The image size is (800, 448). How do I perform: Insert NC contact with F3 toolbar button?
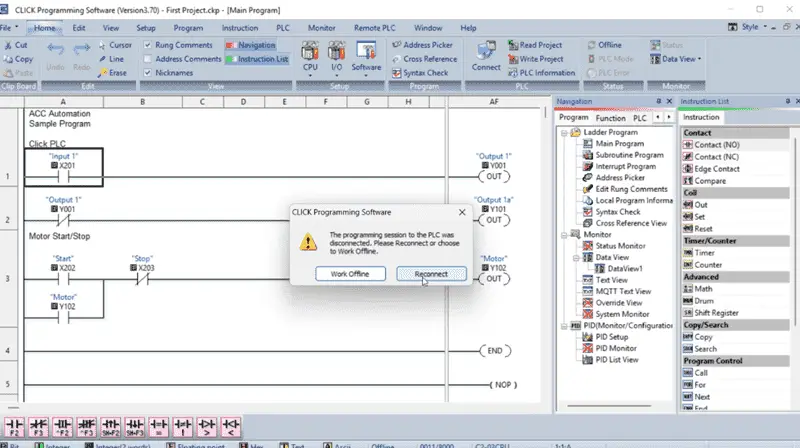tap(38, 427)
